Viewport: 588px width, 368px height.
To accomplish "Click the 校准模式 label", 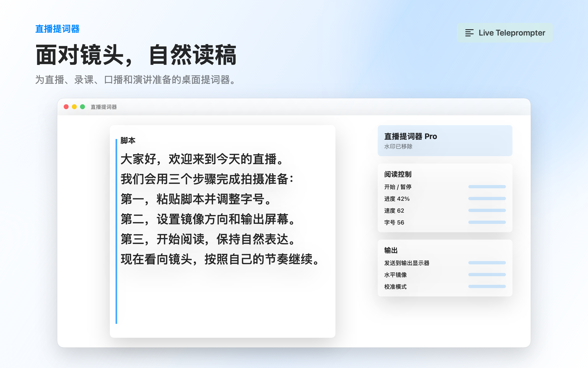I will (x=395, y=287).
